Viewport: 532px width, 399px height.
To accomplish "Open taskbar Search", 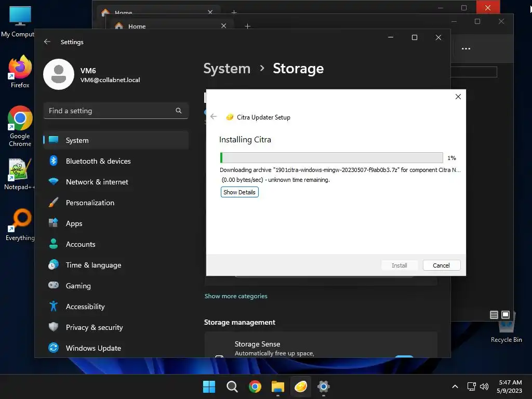I will (232, 387).
